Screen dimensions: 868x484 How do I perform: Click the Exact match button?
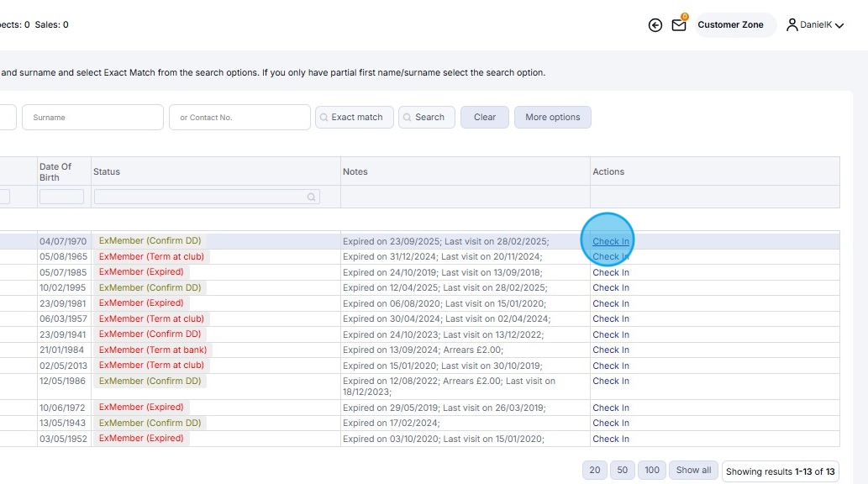click(x=355, y=118)
